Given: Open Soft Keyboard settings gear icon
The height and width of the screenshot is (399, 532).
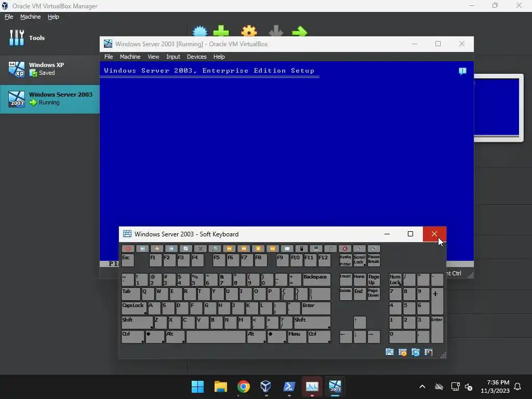Looking at the screenshot, I should [403, 352].
